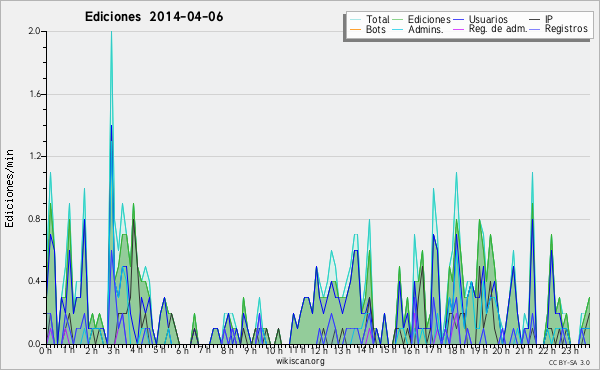Click the 'Bots' legend label

(376, 29)
